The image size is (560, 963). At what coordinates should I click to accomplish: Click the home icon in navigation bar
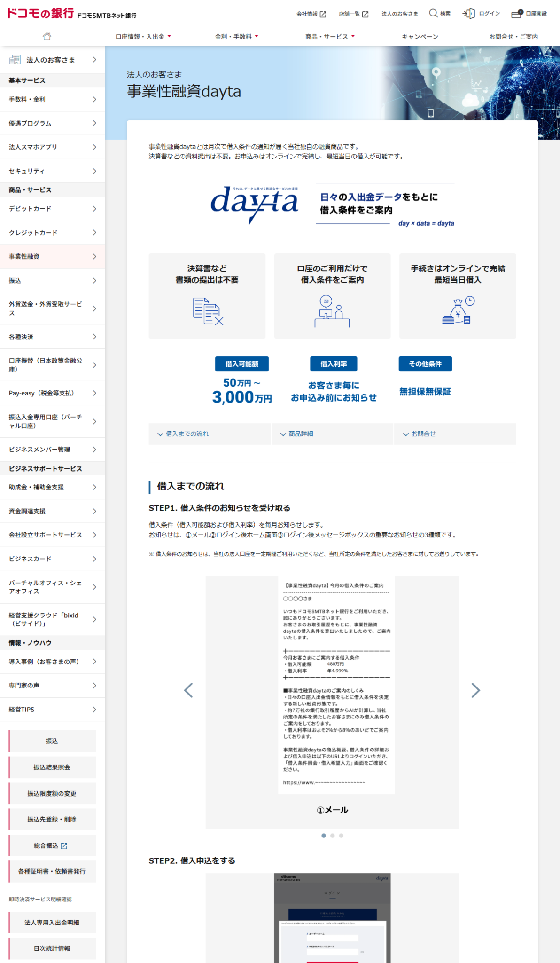[x=47, y=36]
